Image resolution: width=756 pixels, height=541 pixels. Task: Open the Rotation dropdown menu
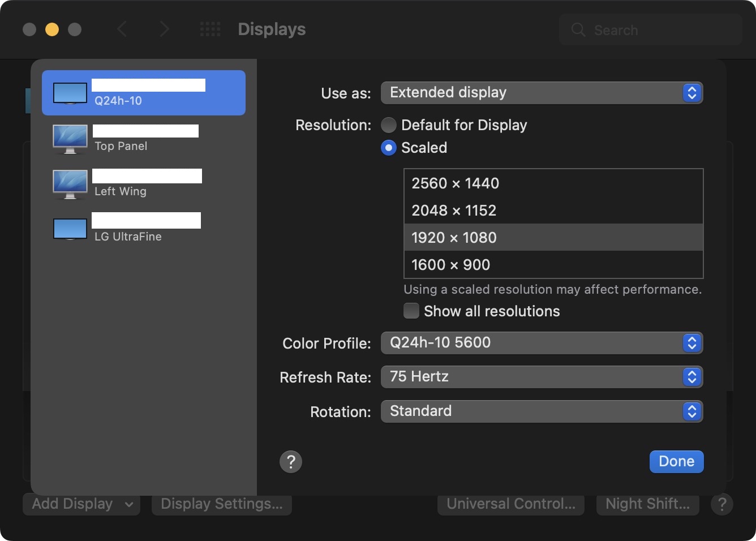point(542,411)
